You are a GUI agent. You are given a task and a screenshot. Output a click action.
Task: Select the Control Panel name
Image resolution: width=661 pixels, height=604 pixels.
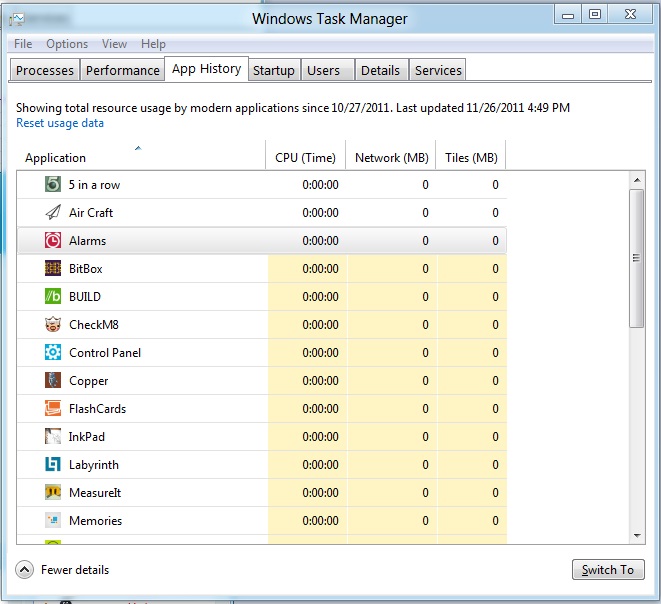(105, 353)
